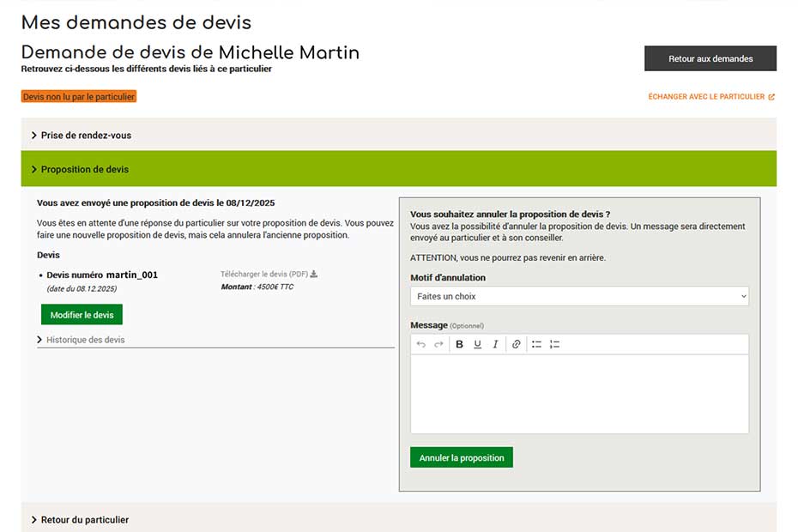Click the Modifier le devis button

pyautogui.click(x=82, y=315)
